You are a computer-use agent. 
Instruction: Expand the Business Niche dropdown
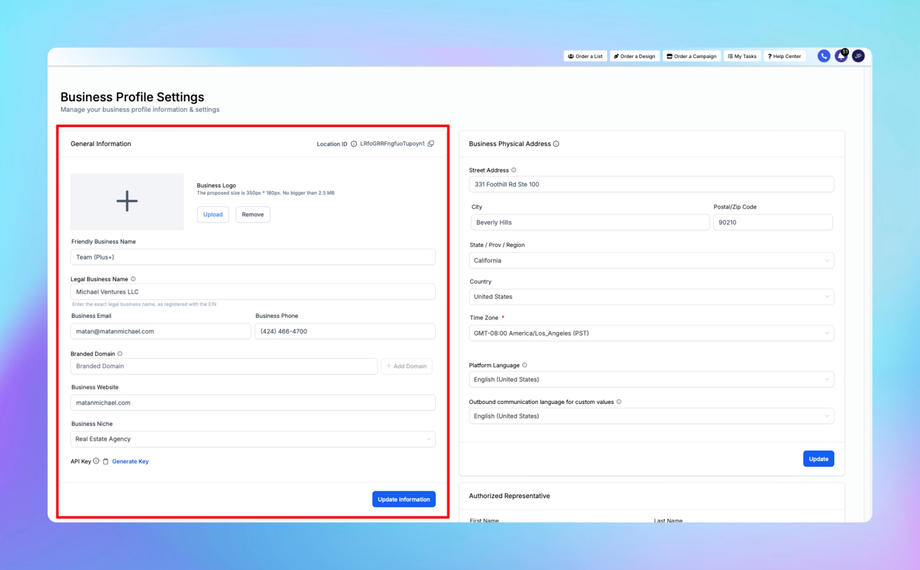(x=252, y=439)
